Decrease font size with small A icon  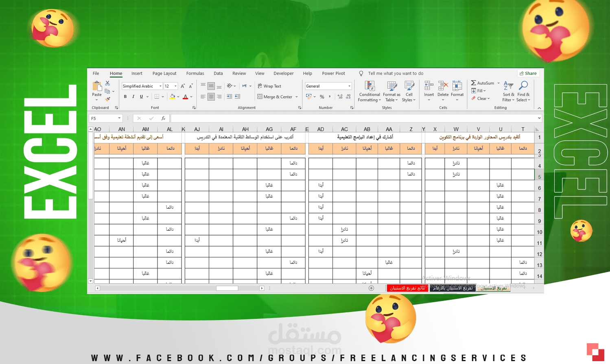(190, 86)
